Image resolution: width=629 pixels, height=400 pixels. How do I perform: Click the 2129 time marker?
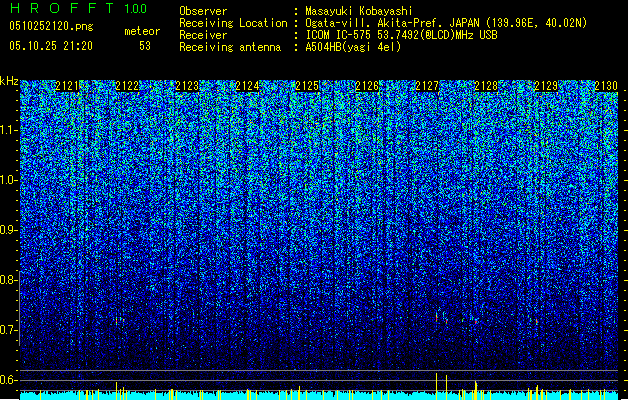click(x=546, y=86)
